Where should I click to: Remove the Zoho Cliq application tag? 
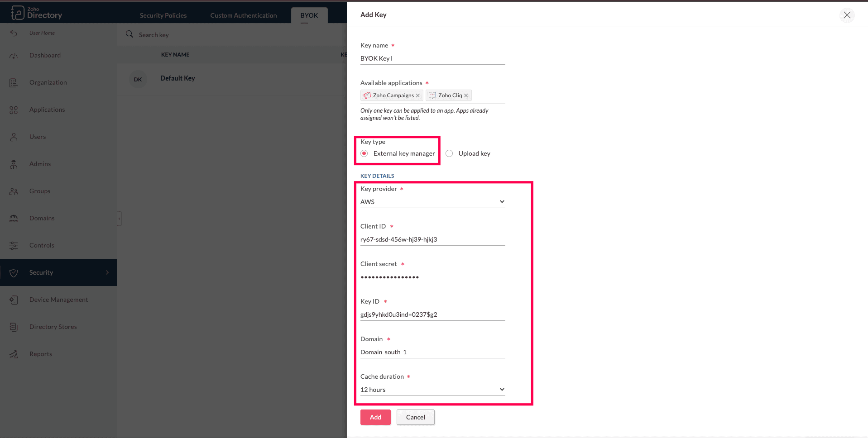pyautogui.click(x=466, y=95)
